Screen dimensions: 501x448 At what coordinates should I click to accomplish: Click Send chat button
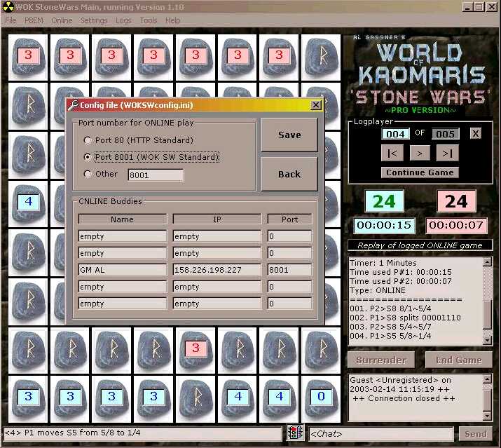click(x=476, y=434)
